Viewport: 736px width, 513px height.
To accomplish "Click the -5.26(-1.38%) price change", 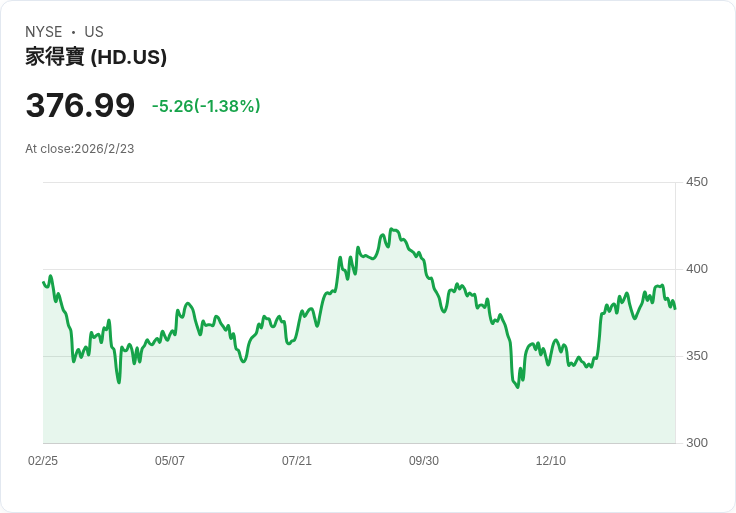I will point(206,106).
